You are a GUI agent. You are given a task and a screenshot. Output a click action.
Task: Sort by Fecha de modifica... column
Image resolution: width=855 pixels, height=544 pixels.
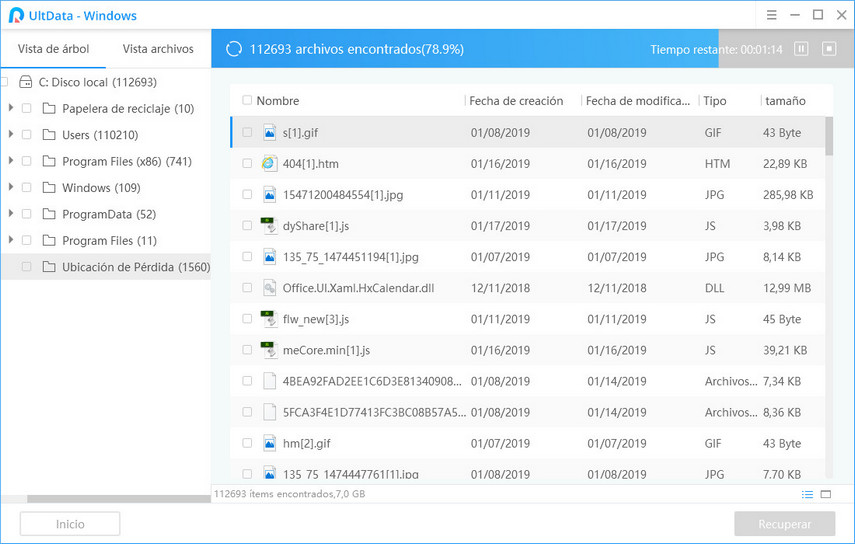[x=637, y=101]
